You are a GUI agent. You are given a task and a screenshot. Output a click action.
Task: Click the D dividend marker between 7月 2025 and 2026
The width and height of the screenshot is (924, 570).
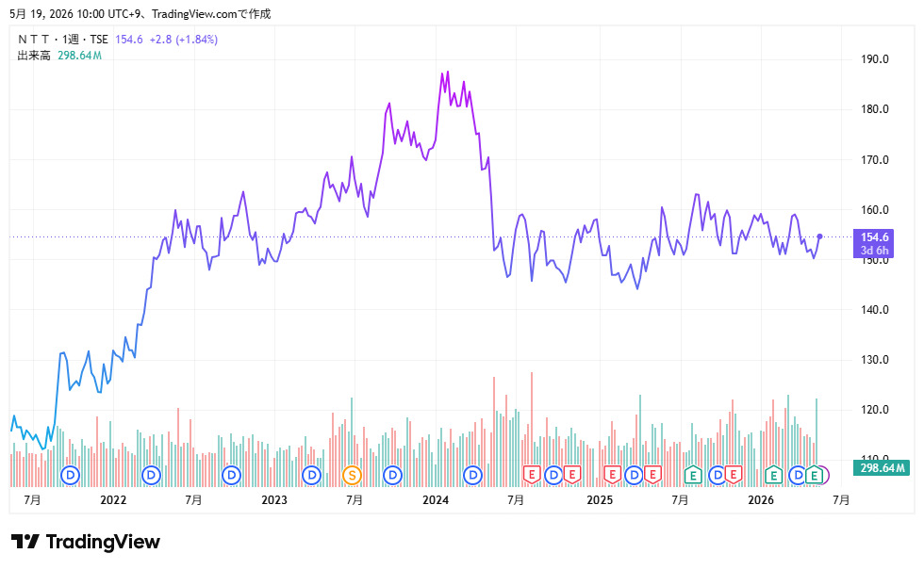point(717,475)
